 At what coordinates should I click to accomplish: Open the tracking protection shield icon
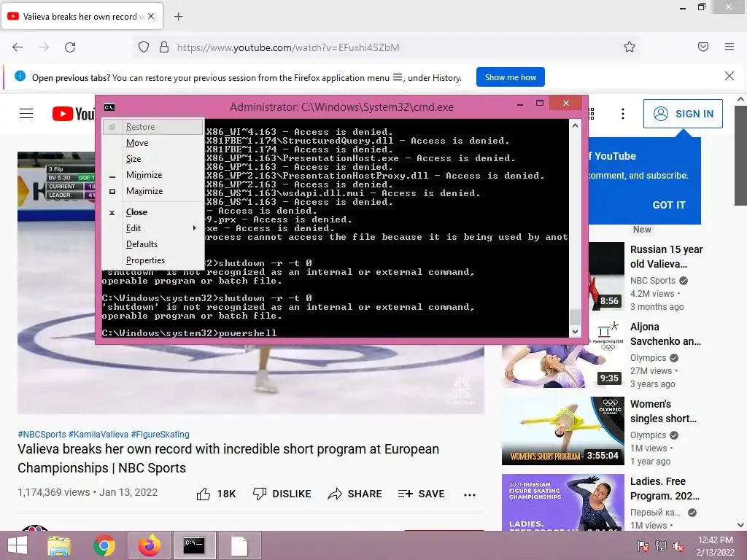[144, 47]
